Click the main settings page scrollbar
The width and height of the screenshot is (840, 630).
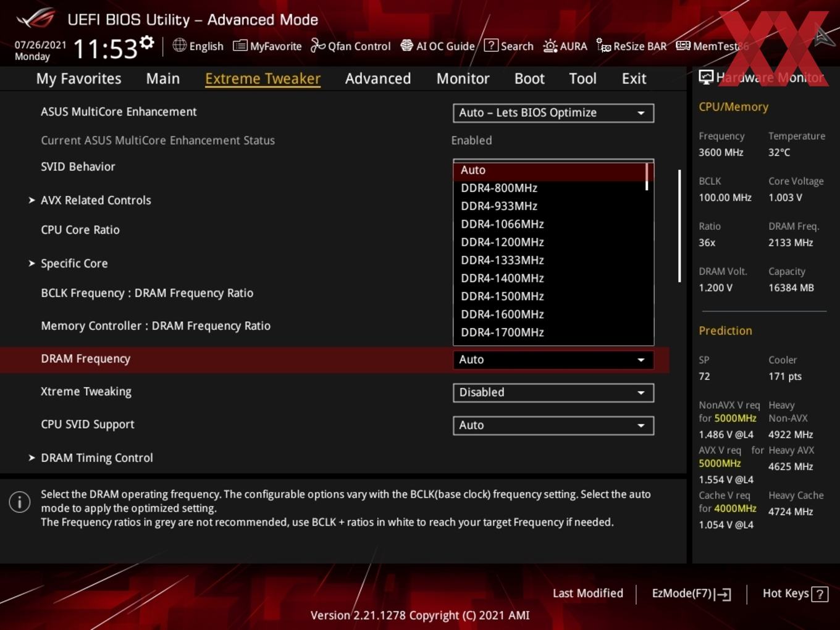679,226
